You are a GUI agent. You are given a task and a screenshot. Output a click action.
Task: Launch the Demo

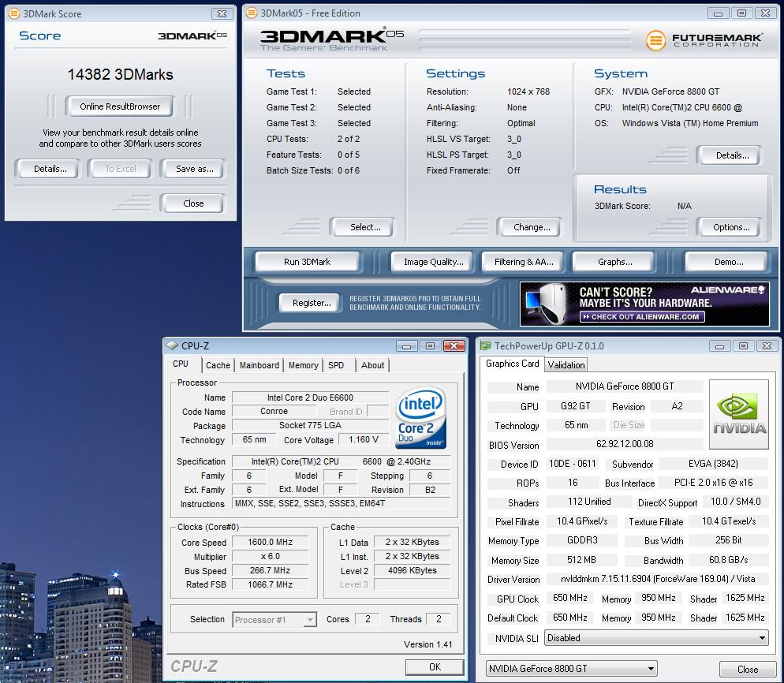[727, 262]
